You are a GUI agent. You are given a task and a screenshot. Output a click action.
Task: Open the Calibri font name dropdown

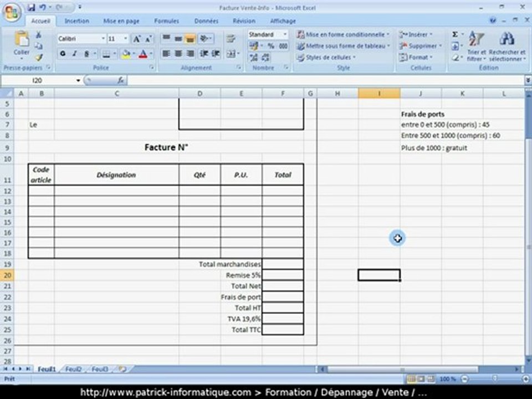coord(103,39)
